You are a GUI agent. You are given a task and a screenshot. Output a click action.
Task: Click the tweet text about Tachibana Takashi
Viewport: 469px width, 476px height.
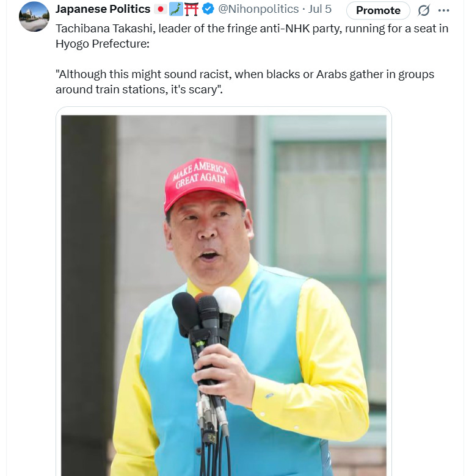[x=252, y=36]
